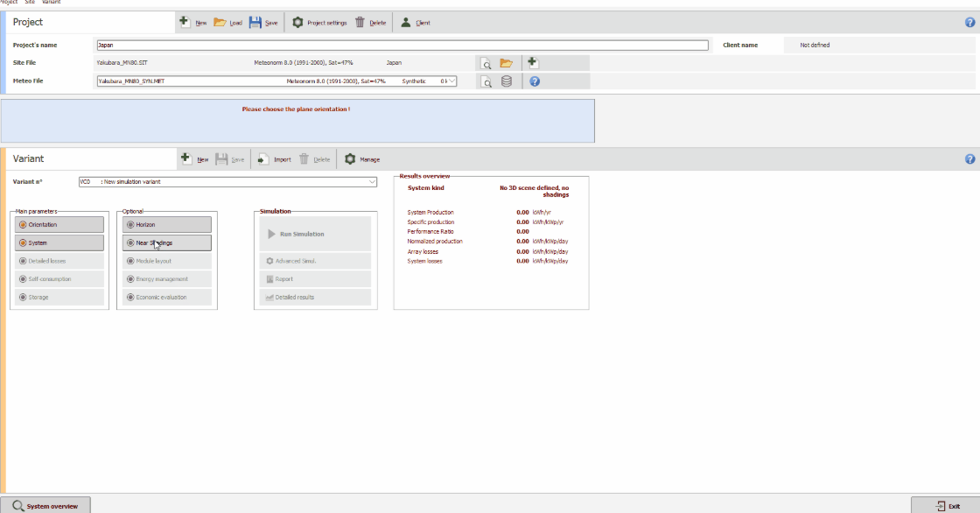Open meteo file help question mark

point(535,81)
